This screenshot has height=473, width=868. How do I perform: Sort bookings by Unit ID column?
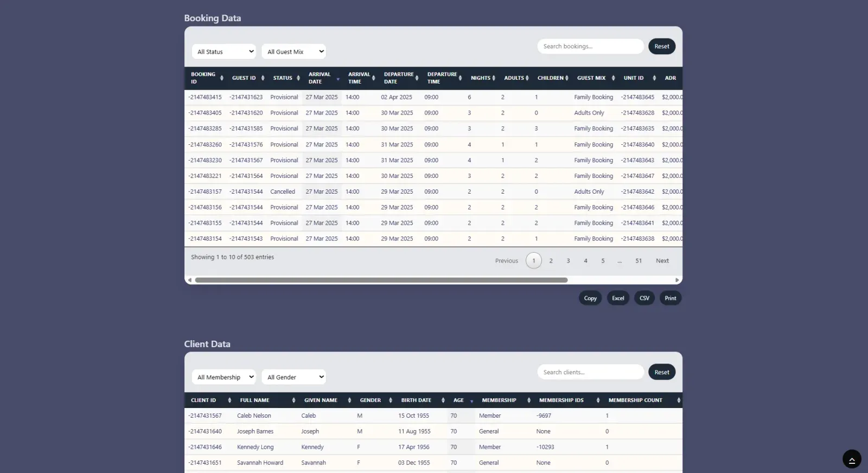pyautogui.click(x=639, y=78)
